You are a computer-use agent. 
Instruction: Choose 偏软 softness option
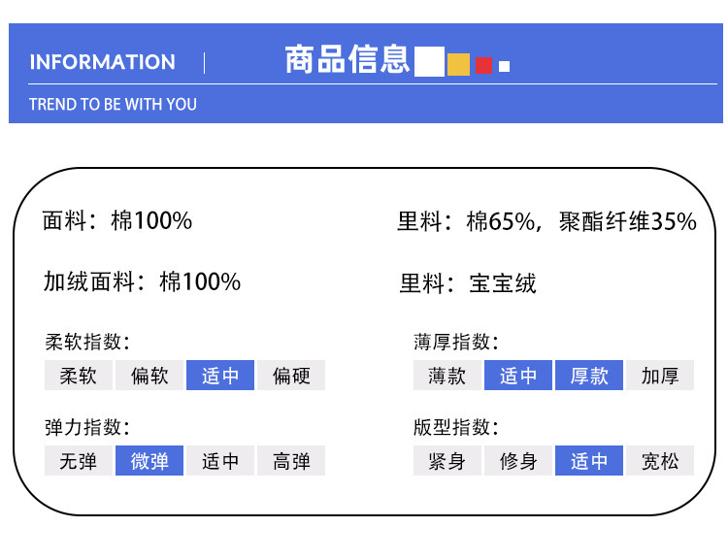pos(149,376)
